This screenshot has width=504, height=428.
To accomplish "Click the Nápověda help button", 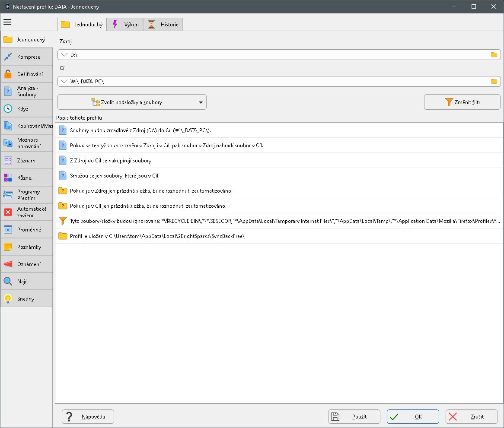I will [88, 416].
